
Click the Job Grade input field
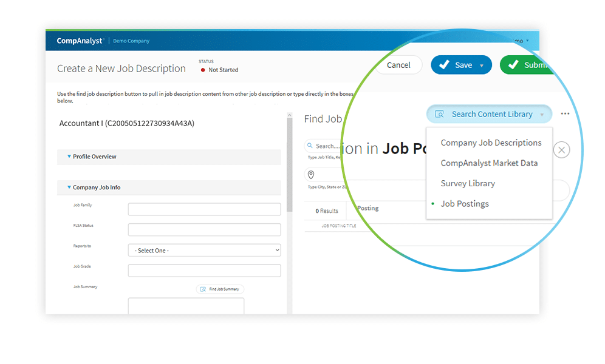[205, 271]
